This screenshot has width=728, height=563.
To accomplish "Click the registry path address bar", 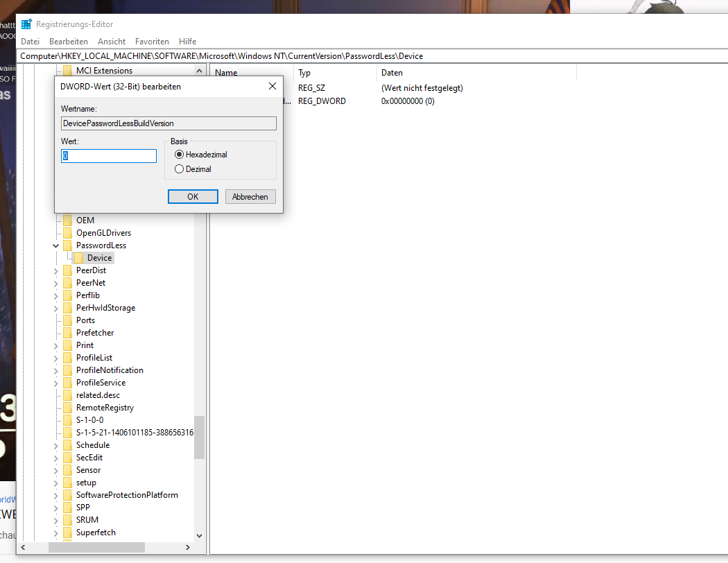I will [373, 55].
